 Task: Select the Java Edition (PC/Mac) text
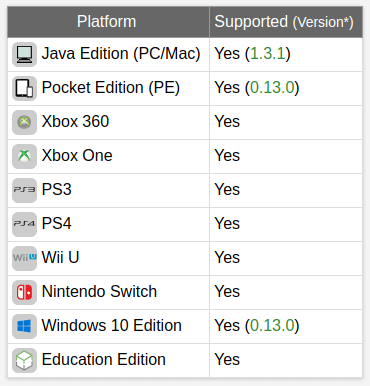(x=121, y=54)
